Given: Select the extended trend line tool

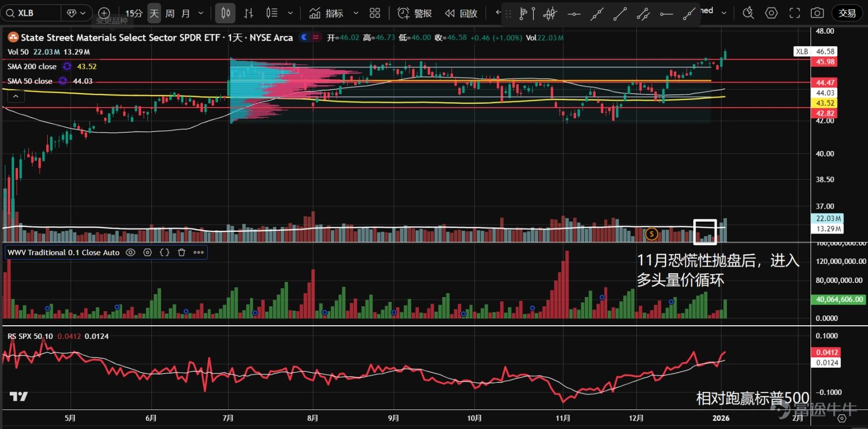Looking at the screenshot, I should (x=597, y=14).
